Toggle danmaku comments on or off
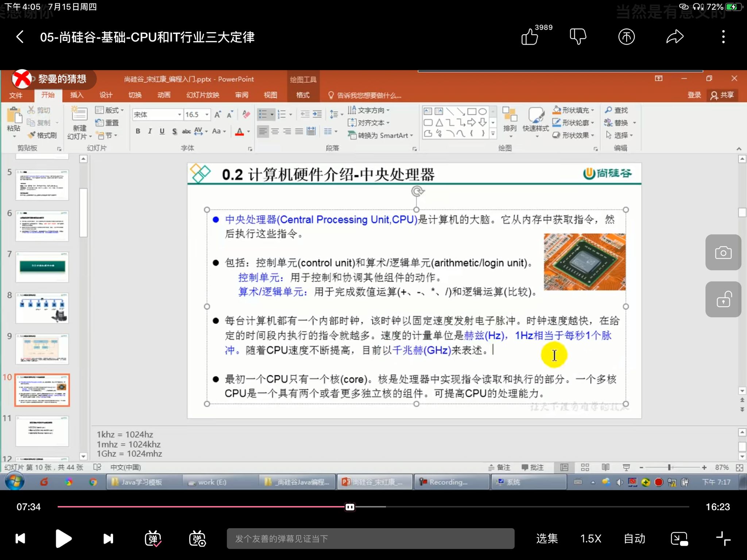Screen dimensions: 747x560 [x=153, y=538]
